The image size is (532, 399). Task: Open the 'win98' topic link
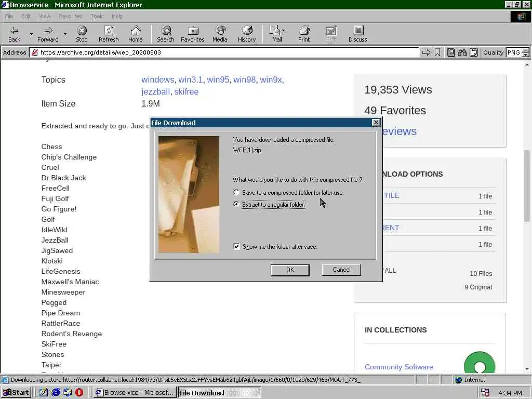tap(244, 79)
